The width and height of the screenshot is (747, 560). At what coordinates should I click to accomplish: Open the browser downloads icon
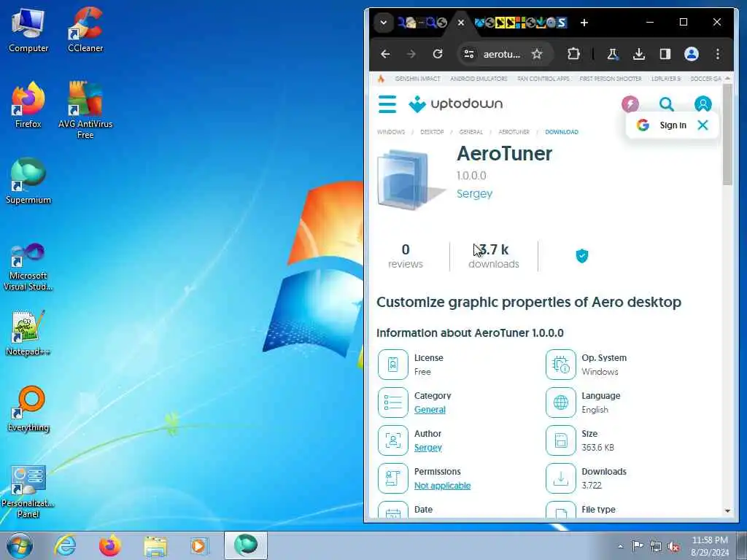pyautogui.click(x=639, y=54)
